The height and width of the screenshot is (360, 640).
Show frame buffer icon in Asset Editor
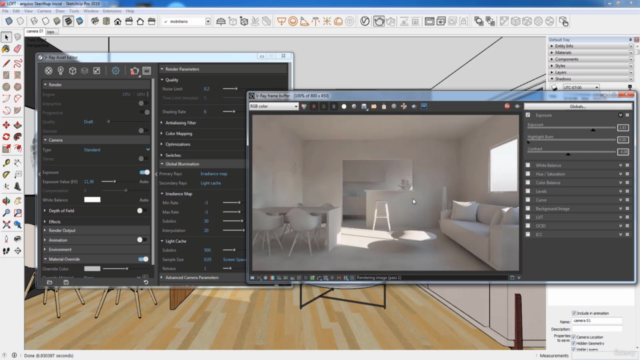147,71
